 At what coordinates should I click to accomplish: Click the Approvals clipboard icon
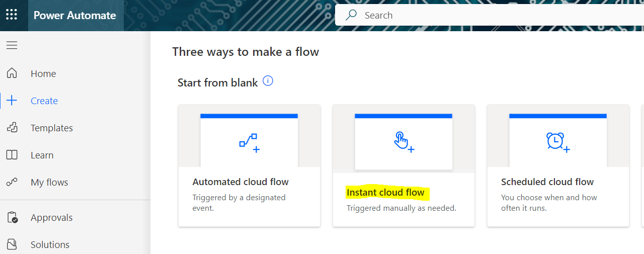[x=12, y=217]
